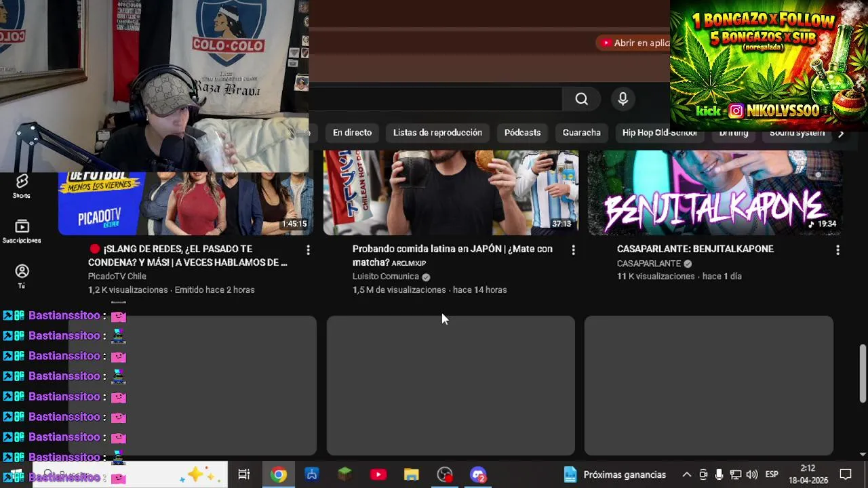
Task: Open File Explorer from the taskbar
Action: click(411, 474)
